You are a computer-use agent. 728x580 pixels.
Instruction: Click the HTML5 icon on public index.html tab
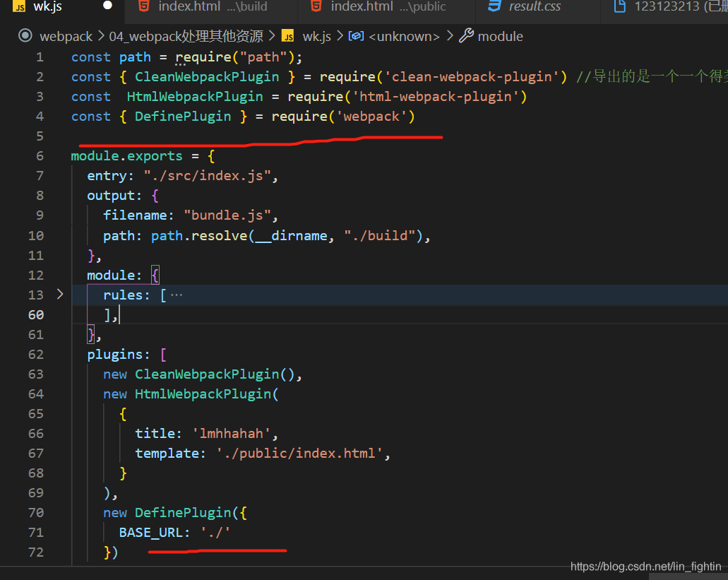(x=316, y=6)
